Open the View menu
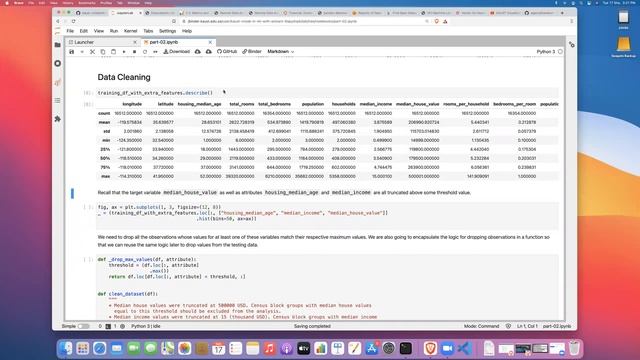Viewport: 640px width, 360px height. pyautogui.click(x=99, y=31)
